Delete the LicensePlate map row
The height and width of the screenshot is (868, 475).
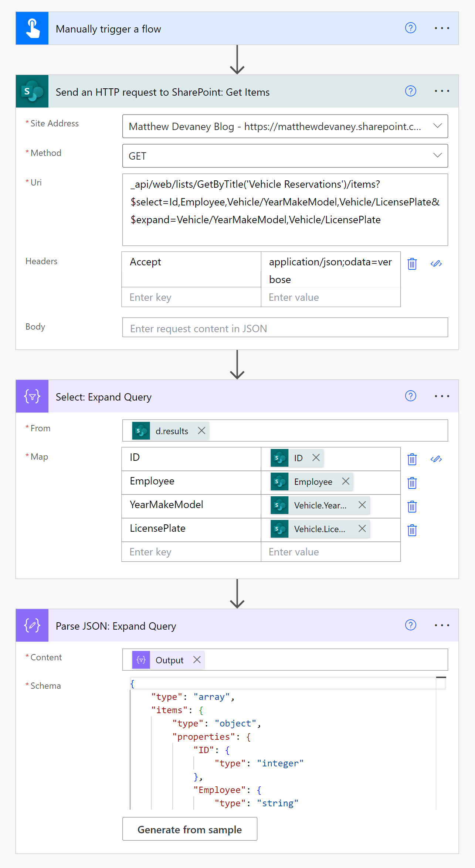[412, 530]
